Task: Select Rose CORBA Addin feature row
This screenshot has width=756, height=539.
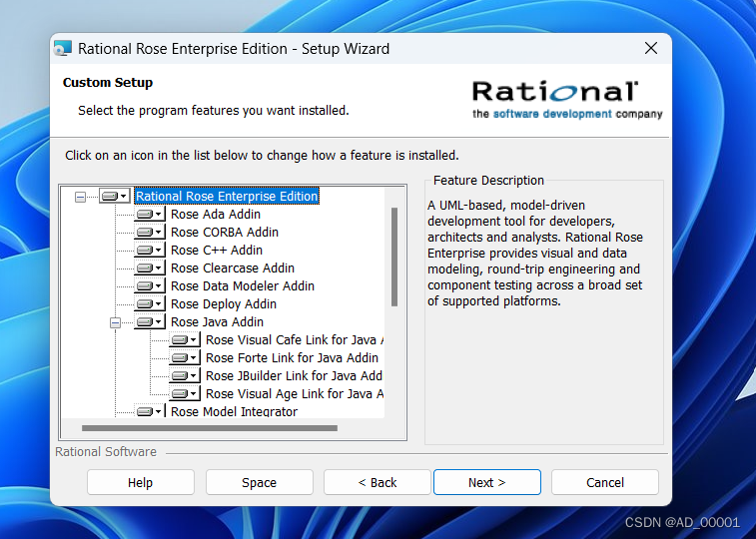Action: coord(224,233)
